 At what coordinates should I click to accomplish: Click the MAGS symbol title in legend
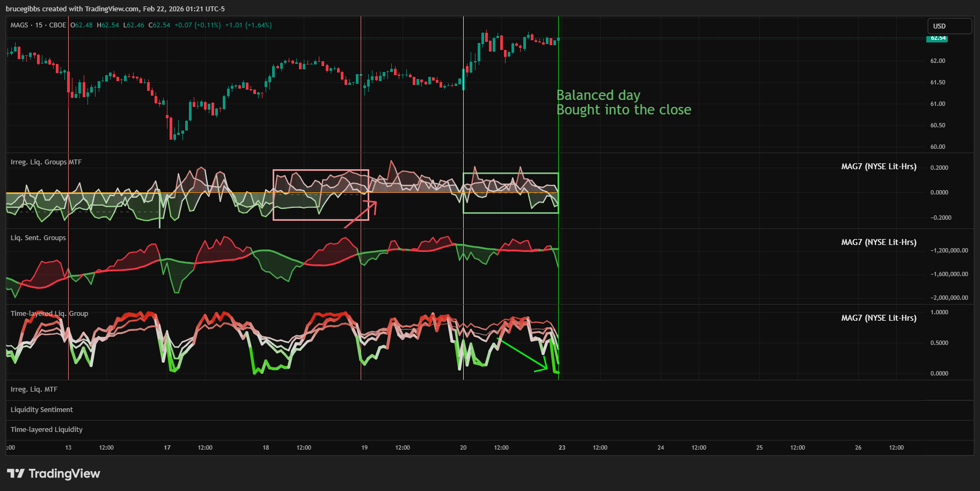pyautogui.click(x=19, y=25)
